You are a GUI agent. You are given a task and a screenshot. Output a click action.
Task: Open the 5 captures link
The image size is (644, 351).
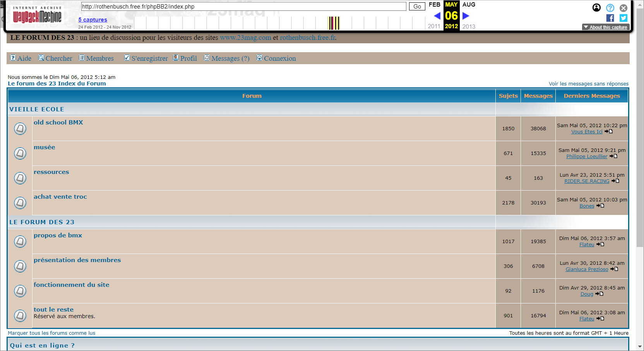tap(92, 20)
